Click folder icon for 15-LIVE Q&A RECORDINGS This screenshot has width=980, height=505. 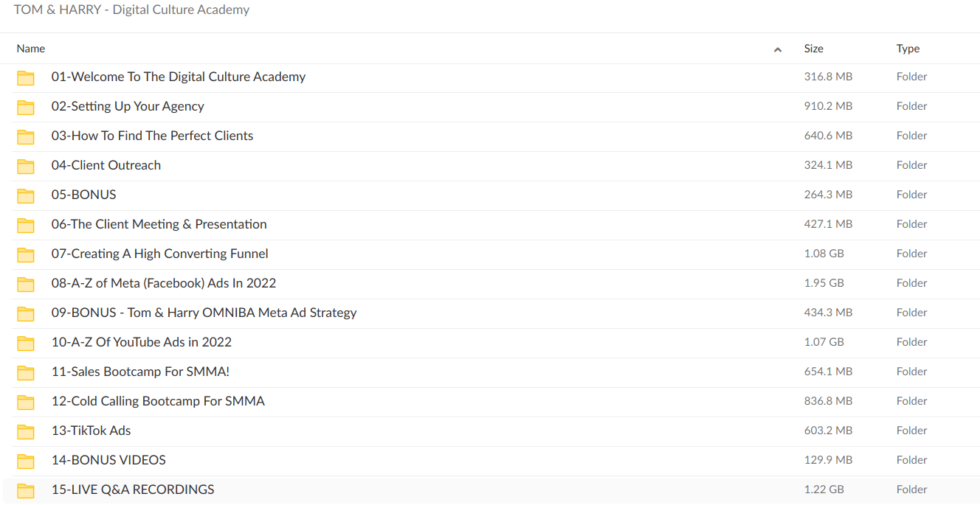click(26, 490)
